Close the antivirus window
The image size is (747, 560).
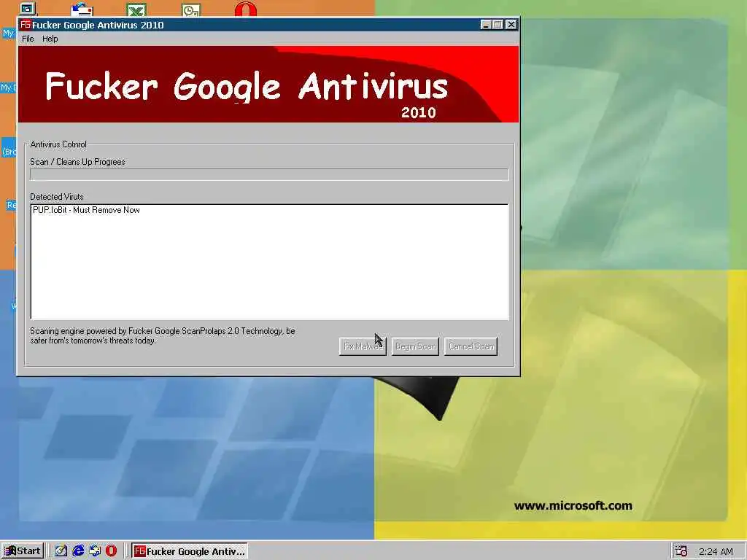coord(511,25)
